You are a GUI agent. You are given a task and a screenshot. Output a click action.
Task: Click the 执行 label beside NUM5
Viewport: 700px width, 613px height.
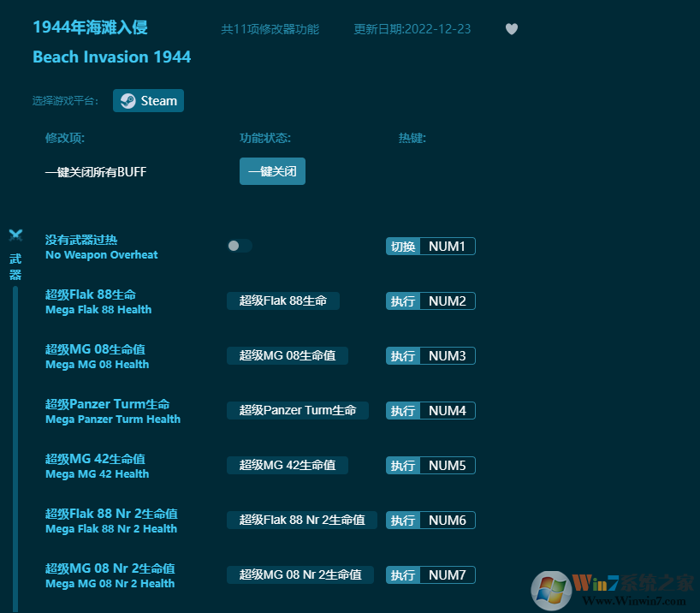tap(403, 466)
